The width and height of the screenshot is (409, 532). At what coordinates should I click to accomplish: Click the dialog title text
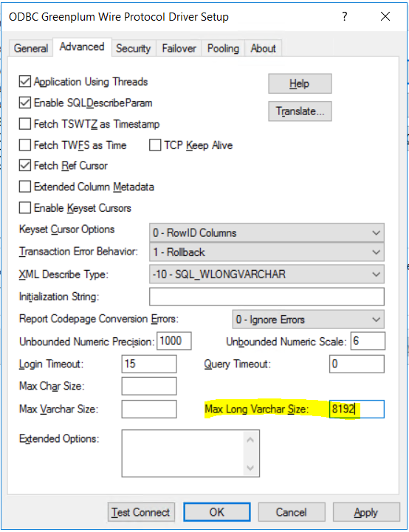(x=119, y=17)
